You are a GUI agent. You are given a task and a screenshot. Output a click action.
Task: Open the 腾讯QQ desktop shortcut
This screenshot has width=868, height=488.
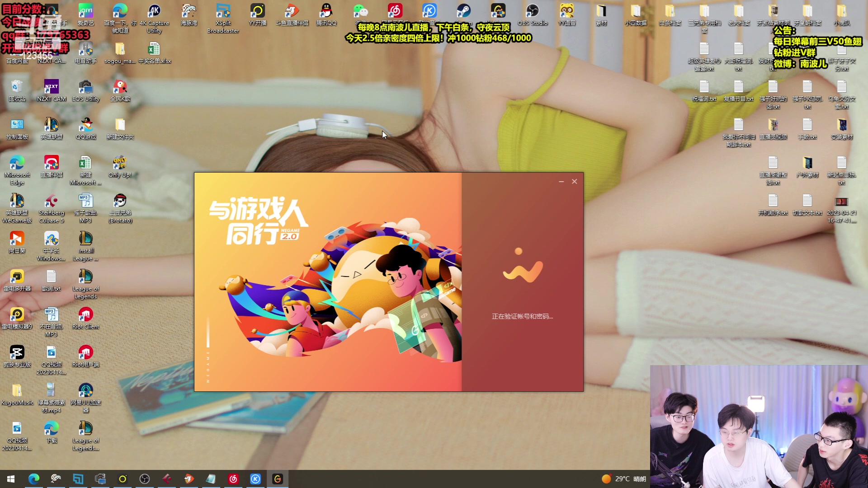(x=326, y=14)
